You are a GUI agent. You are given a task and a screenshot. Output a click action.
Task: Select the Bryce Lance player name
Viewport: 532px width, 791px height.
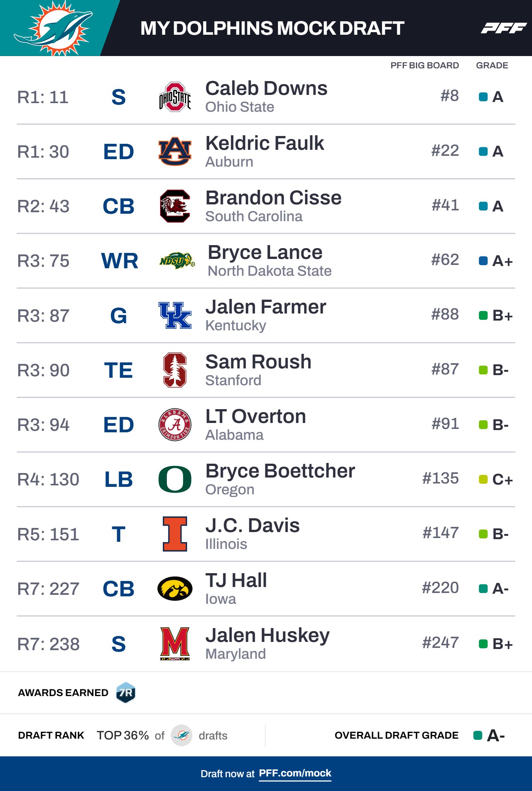265,253
